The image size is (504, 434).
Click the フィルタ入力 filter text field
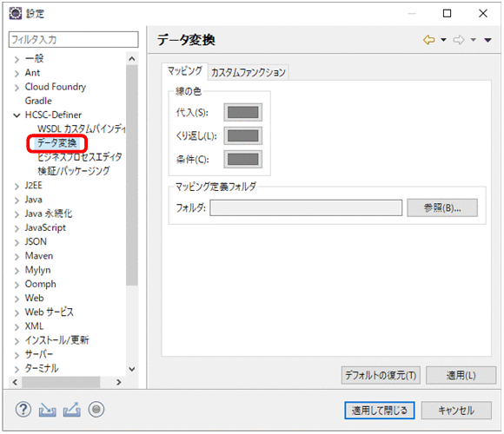pyautogui.click(x=74, y=39)
